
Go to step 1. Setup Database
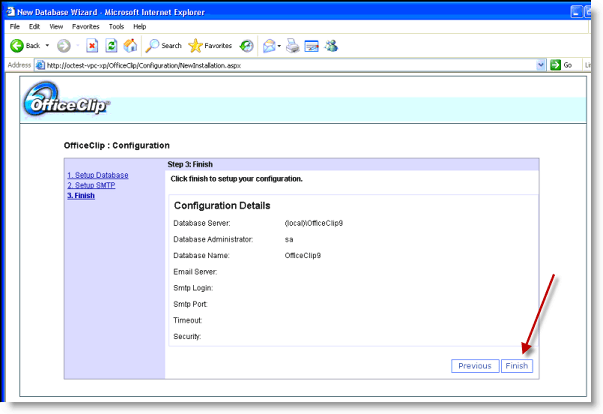coord(98,175)
